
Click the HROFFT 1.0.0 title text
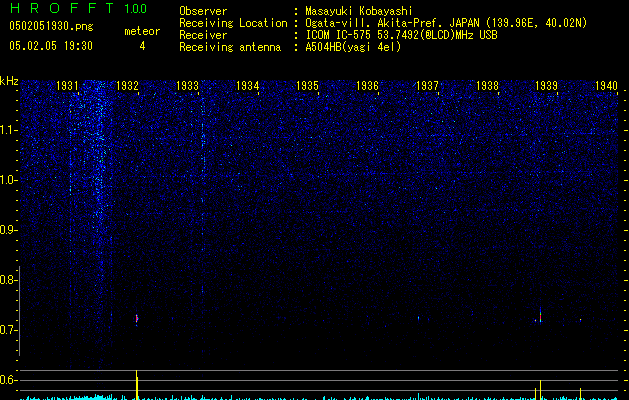(x=78, y=8)
